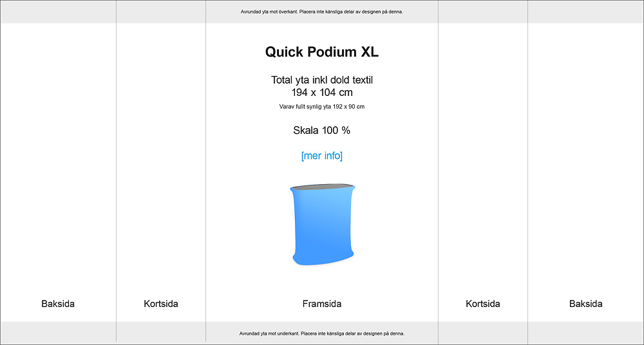Click the gray top surface of the podium

tap(323, 187)
